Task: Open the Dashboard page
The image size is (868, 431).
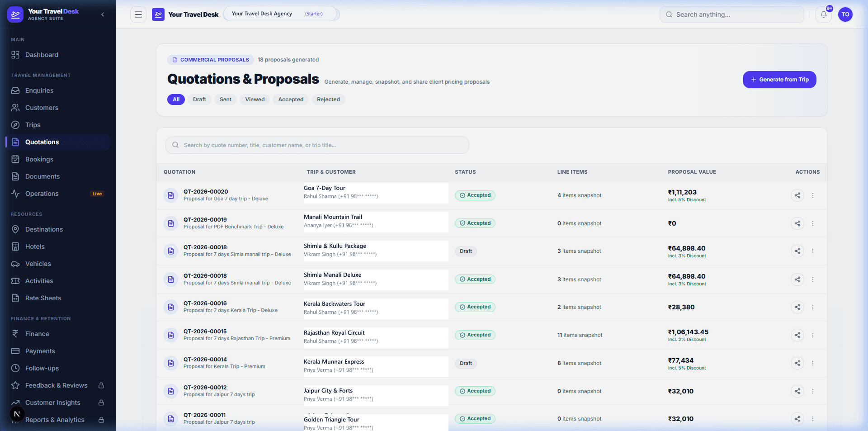Action: [x=58, y=55]
